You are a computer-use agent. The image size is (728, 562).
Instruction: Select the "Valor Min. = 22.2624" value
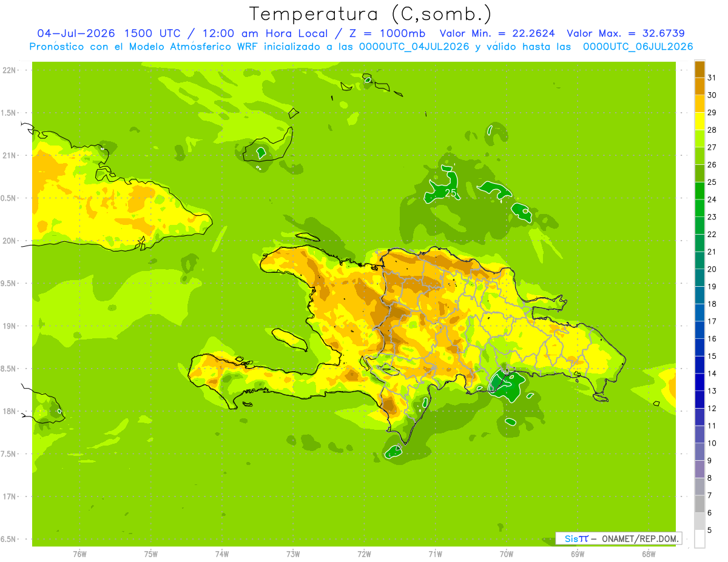(497, 33)
